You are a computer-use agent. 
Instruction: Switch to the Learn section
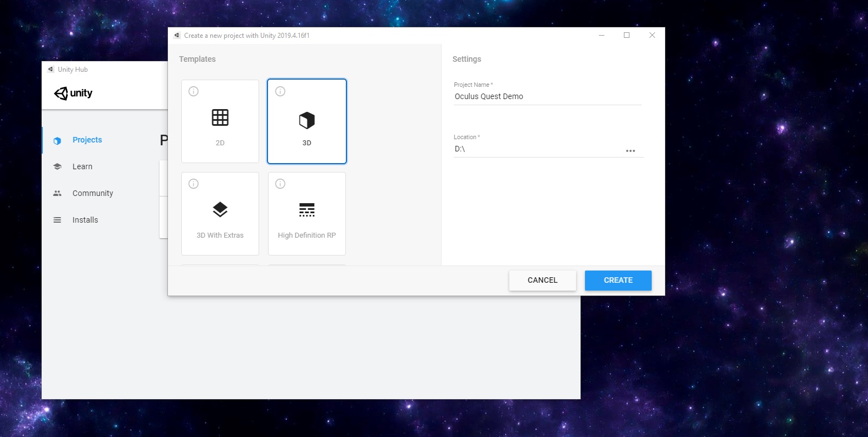tap(82, 166)
